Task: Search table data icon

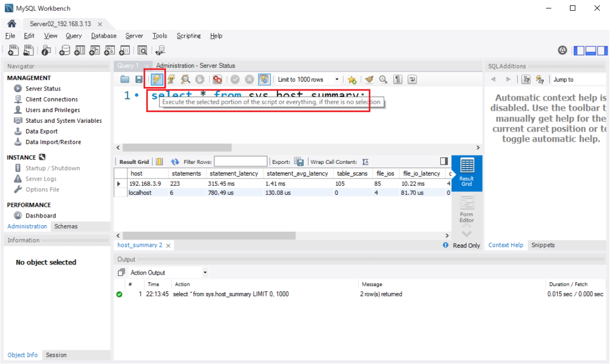Action: (142, 50)
